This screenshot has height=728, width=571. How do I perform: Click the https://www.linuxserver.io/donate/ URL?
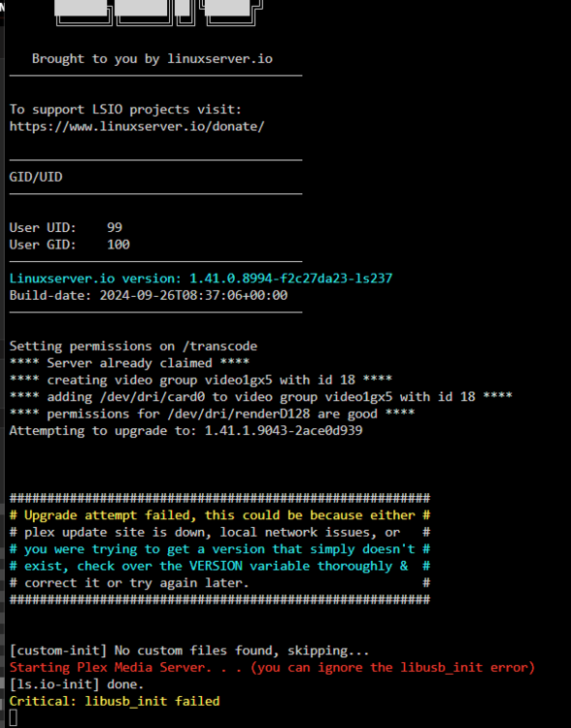tap(137, 127)
